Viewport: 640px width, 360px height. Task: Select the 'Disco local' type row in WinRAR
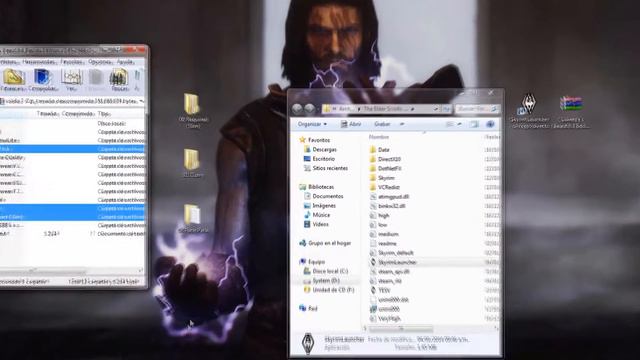pos(72,123)
